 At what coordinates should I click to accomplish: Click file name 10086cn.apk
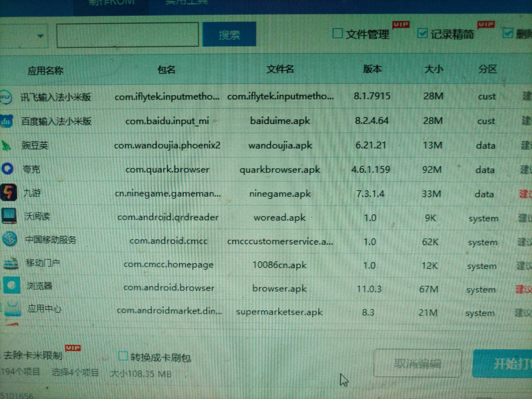pyautogui.click(x=280, y=265)
